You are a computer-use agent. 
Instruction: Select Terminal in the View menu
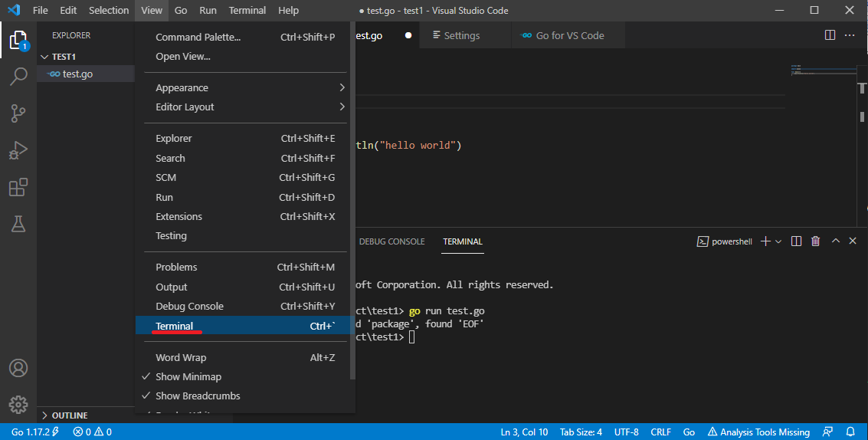(x=244, y=326)
